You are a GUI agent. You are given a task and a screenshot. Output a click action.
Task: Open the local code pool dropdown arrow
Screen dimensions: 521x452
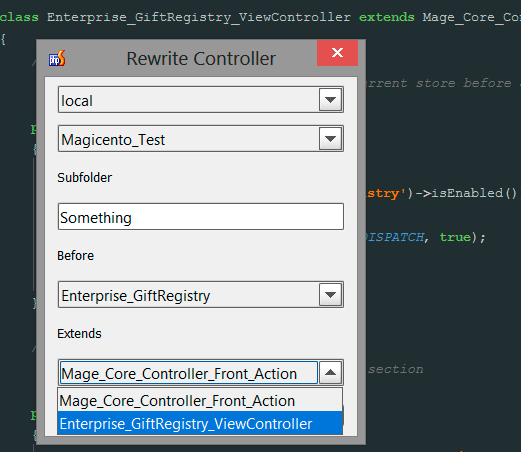330,100
